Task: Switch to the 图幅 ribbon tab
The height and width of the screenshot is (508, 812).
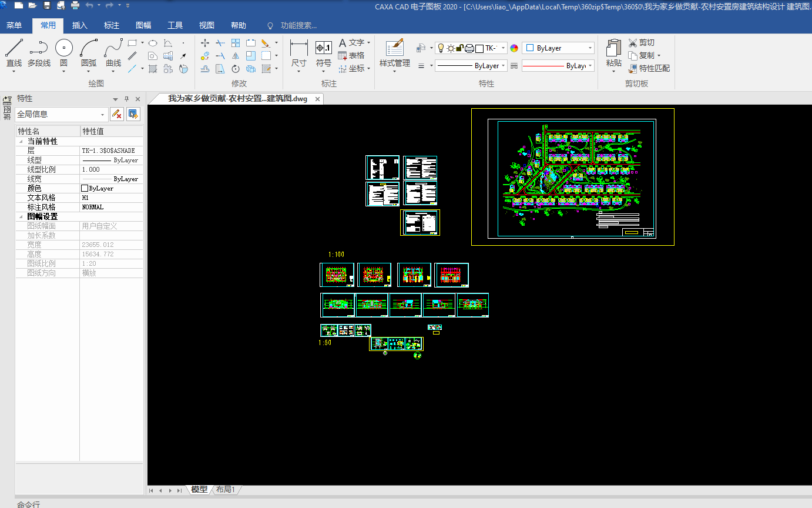Action: [143, 25]
